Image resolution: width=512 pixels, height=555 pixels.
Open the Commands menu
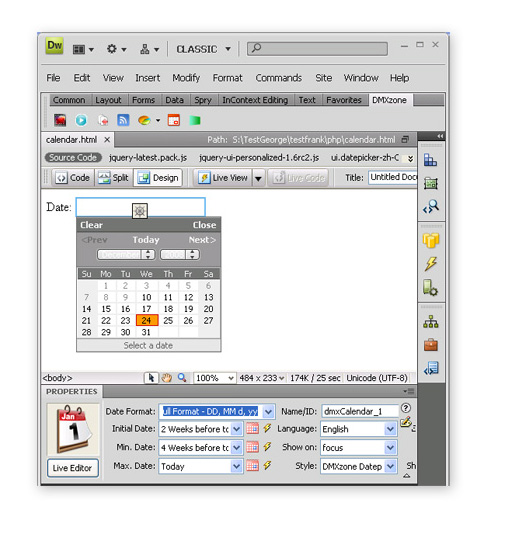[x=278, y=78]
